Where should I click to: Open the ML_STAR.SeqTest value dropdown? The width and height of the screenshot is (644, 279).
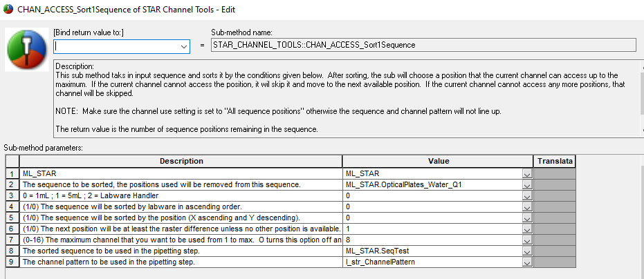526,251
